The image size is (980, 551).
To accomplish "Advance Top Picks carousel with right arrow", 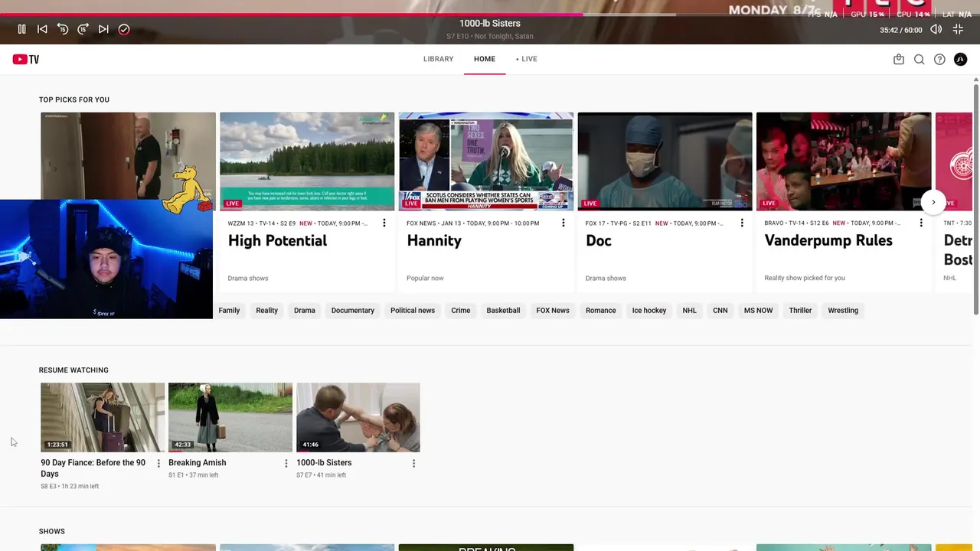I will tap(933, 202).
